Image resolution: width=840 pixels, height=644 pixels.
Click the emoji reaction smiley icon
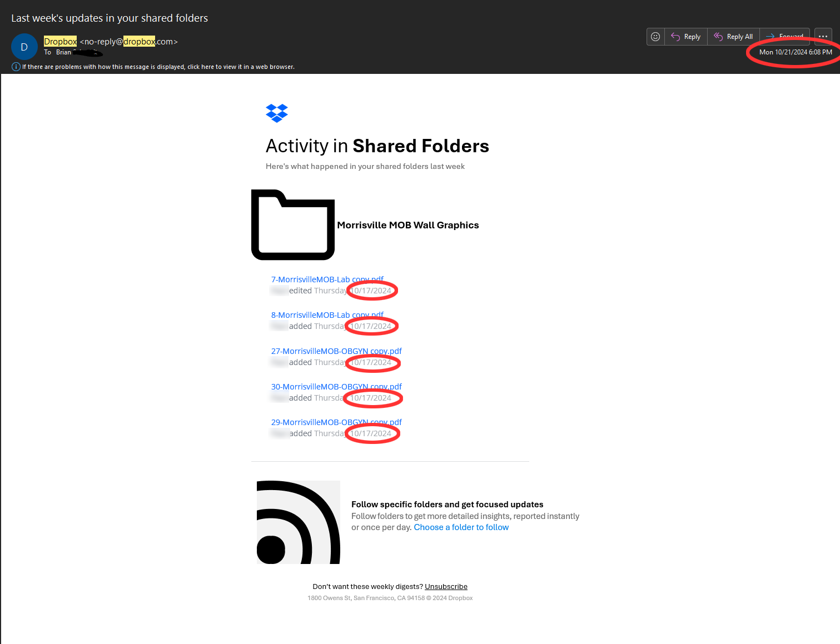click(655, 37)
